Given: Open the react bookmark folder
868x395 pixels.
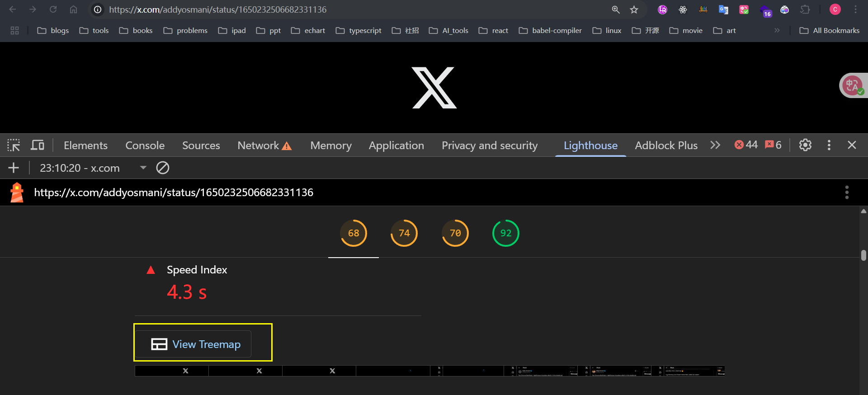Looking at the screenshot, I should click(493, 30).
